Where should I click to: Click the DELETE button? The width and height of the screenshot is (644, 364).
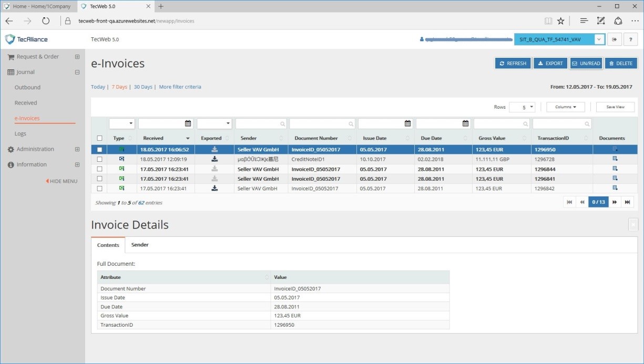pyautogui.click(x=621, y=64)
